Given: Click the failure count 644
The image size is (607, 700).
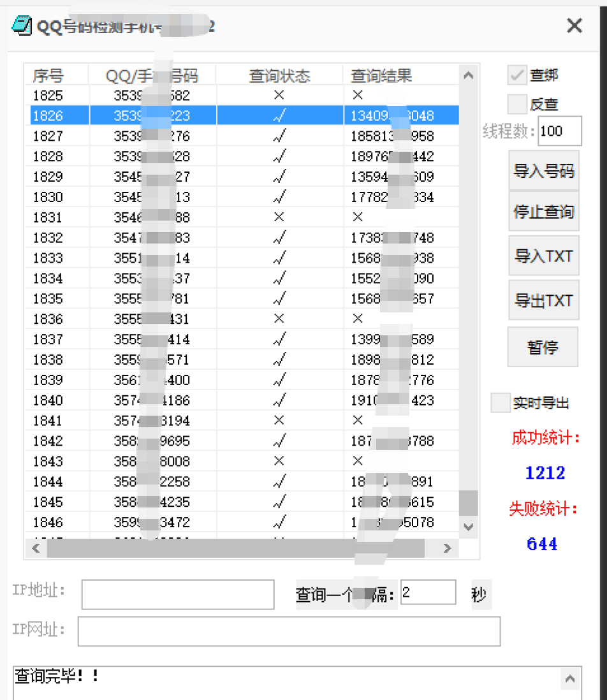Looking at the screenshot, I should 542,544.
